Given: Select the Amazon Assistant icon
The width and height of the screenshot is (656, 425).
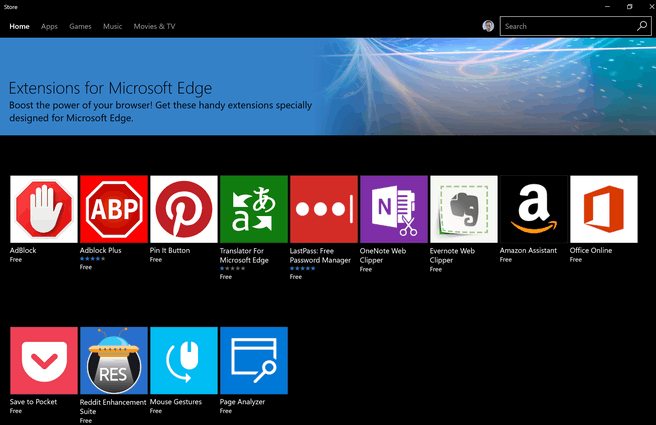Looking at the screenshot, I should [534, 209].
